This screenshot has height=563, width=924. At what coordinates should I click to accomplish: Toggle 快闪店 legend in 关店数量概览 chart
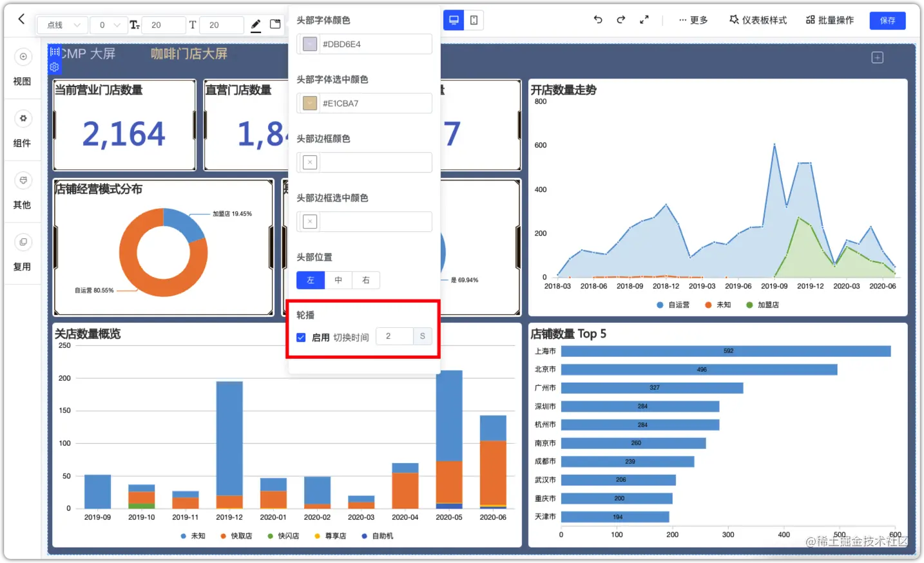(283, 536)
